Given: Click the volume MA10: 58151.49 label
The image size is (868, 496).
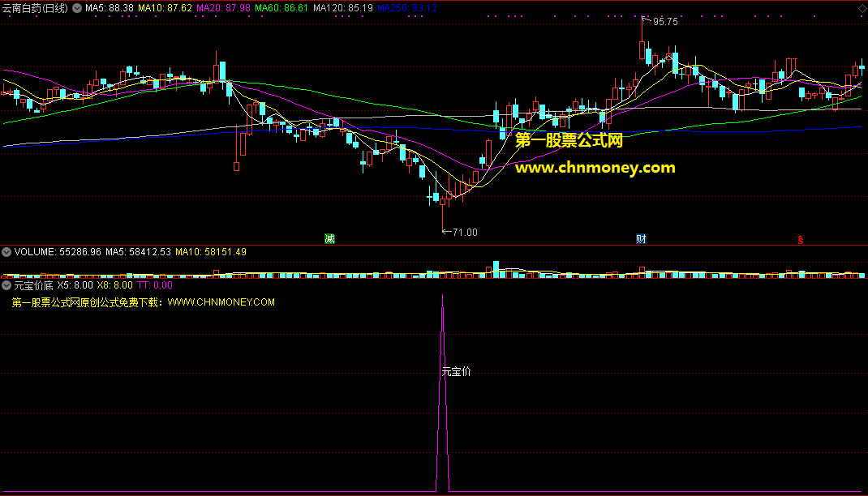Looking at the screenshot, I should (211, 252).
